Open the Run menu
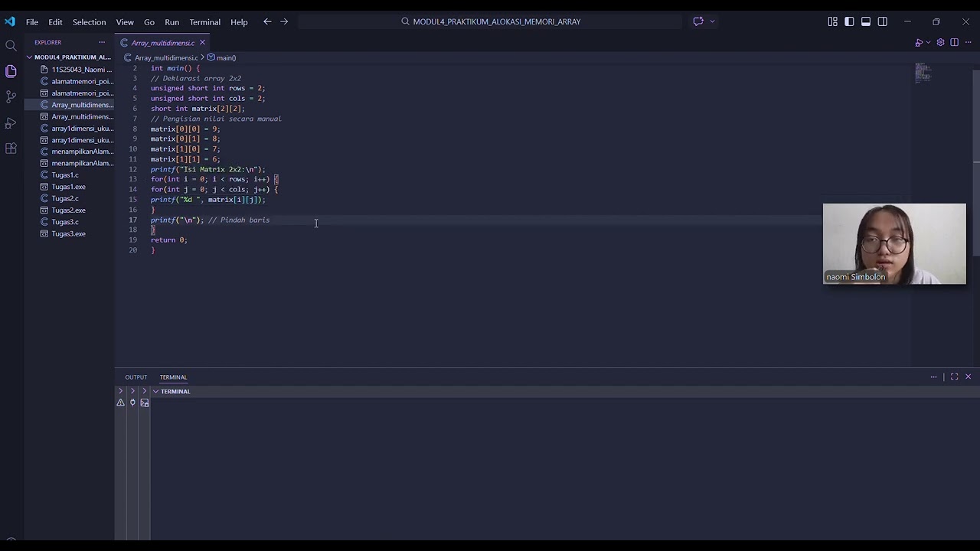 pyautogui.click(x=171, y=21)
